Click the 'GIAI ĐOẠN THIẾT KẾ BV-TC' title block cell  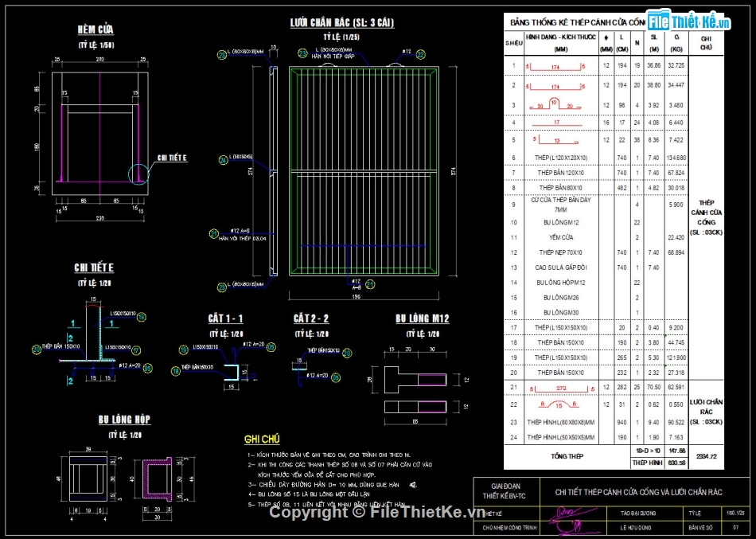(505, 491)
